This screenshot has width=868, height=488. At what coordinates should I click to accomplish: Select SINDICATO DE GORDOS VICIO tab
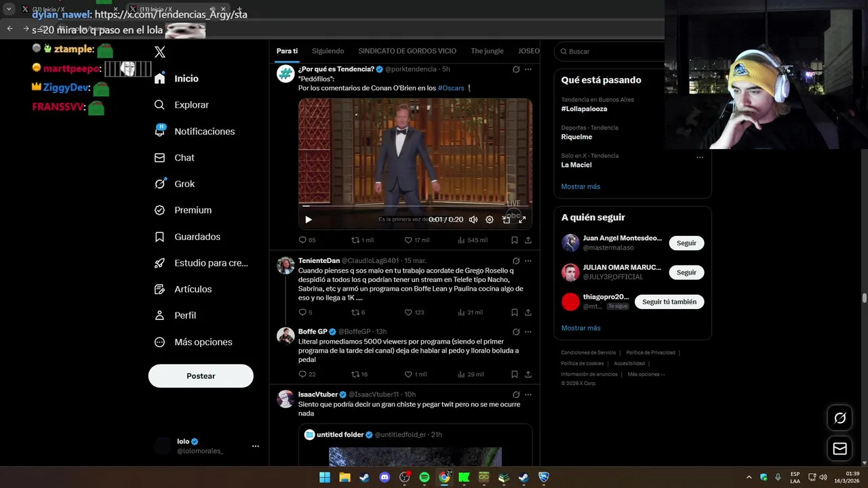[x=407, y=51]
